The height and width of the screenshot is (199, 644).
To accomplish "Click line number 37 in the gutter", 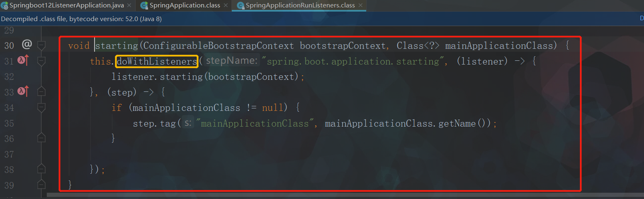I will pyautogui.click(x=9, y=154).
